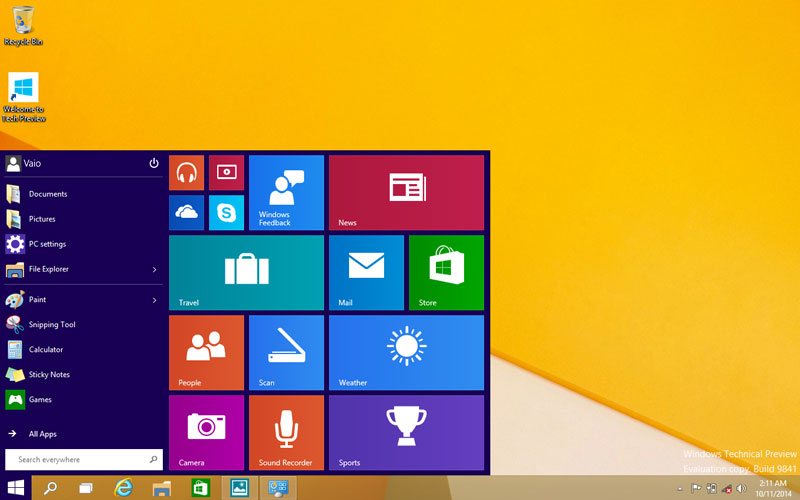Open the People tile

[206, 353]
